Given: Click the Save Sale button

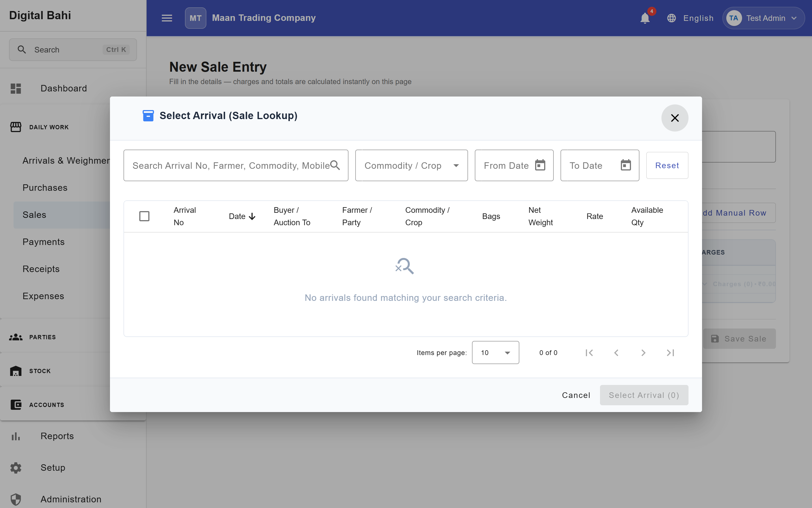Looking at the screenshot, I should pyautogui.click(x=740, y=339).
